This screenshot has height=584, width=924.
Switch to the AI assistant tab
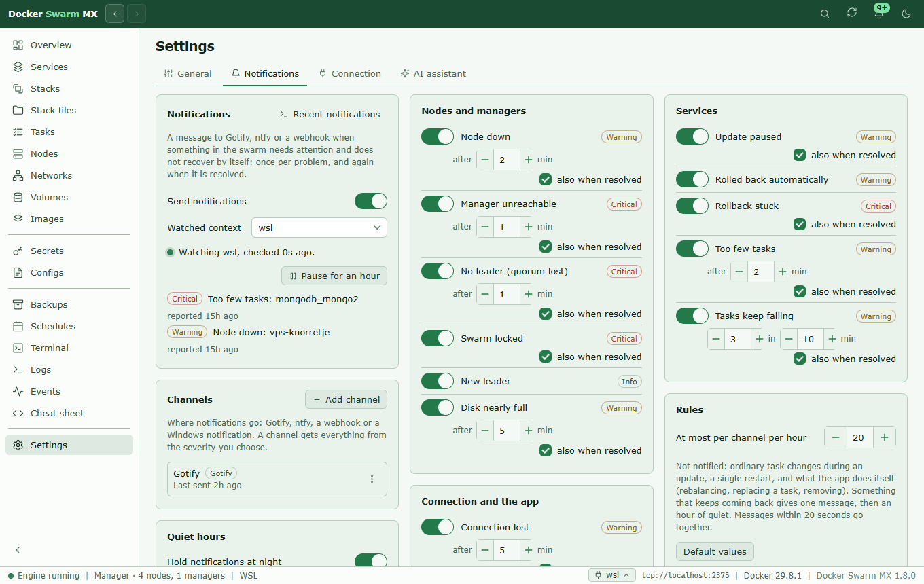click(433, 73)
